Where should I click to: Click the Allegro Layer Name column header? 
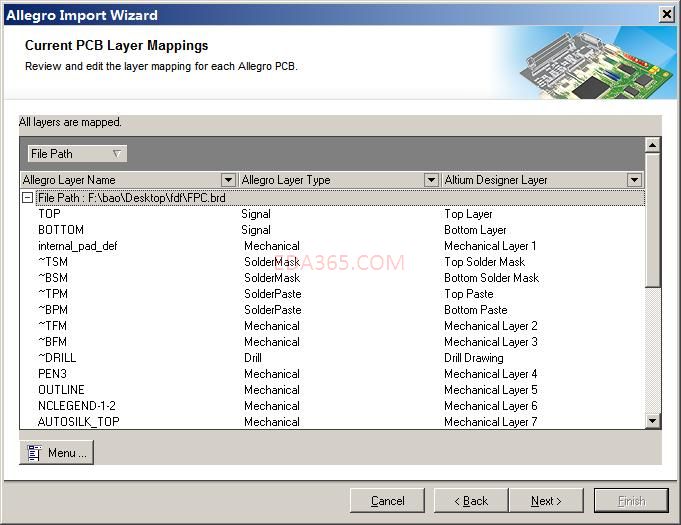pyautogui.click(x=129, y=179)
